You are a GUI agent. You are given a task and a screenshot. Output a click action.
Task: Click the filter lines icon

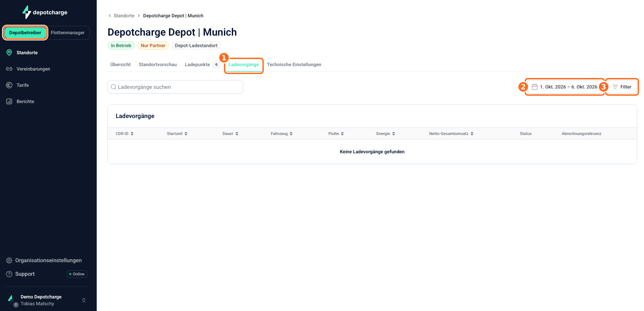pos(615,87)
